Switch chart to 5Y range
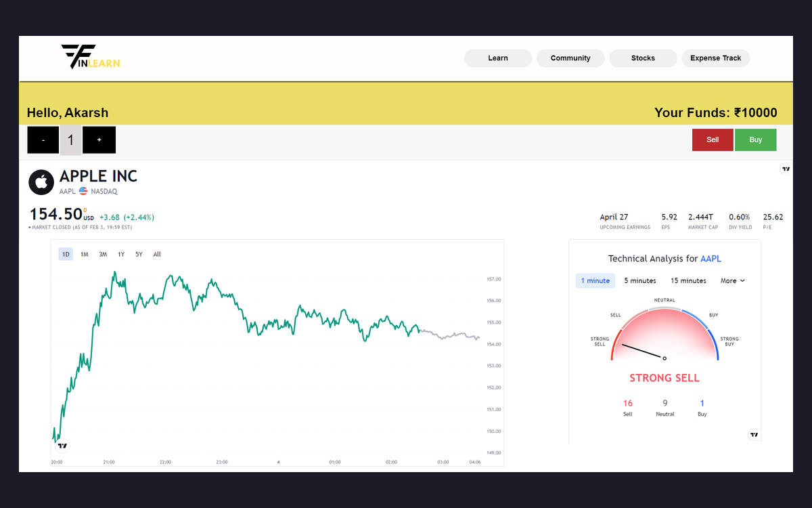 [139, 255]
